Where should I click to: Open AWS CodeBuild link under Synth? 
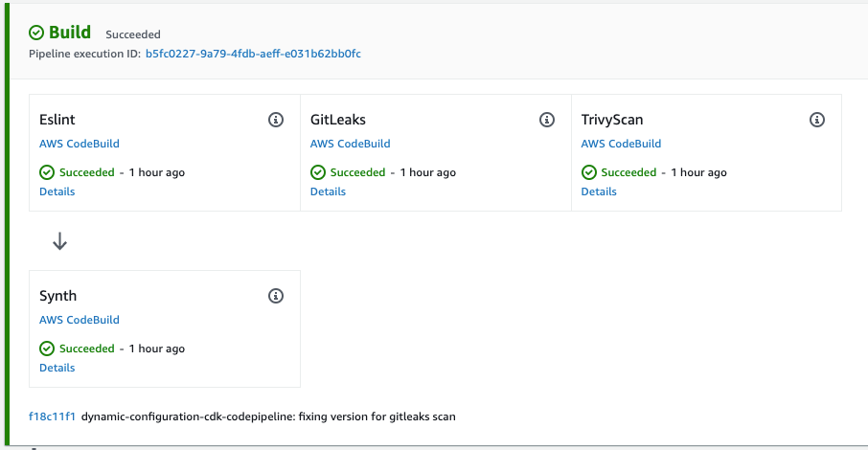(x=80, y=320)
